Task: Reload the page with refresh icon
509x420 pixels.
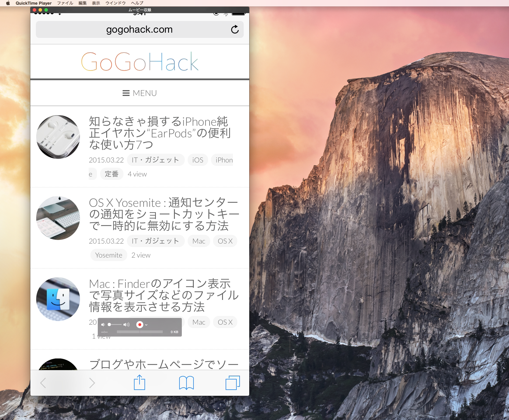Action: click(x=235, y=29)
